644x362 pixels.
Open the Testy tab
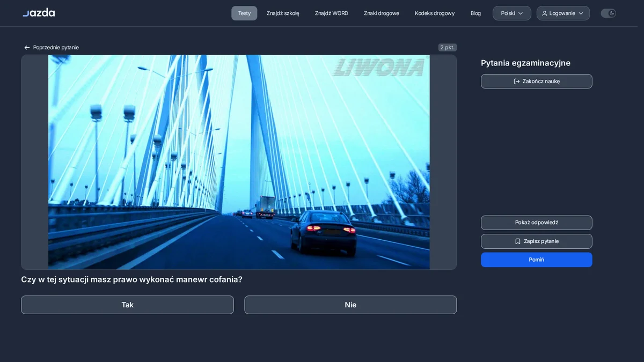click(244, 13)
